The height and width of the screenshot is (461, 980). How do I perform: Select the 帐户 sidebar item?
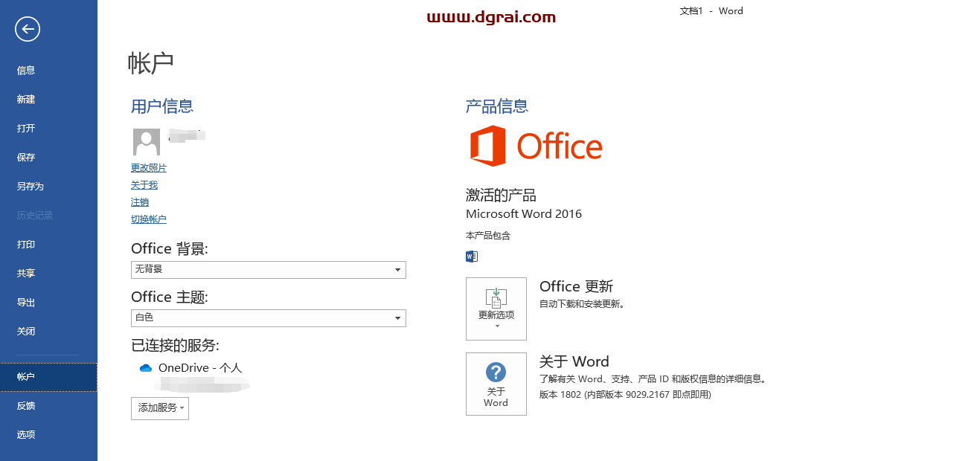[48, 377]
